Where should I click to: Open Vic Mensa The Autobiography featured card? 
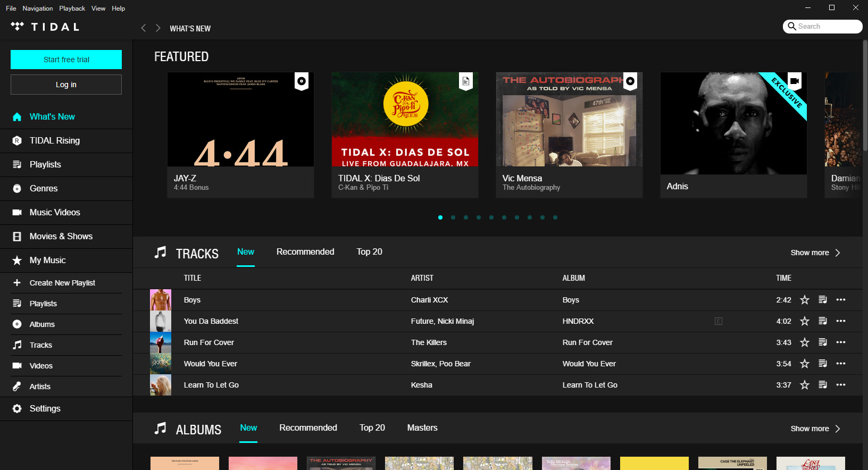click(x=569, y=135)
